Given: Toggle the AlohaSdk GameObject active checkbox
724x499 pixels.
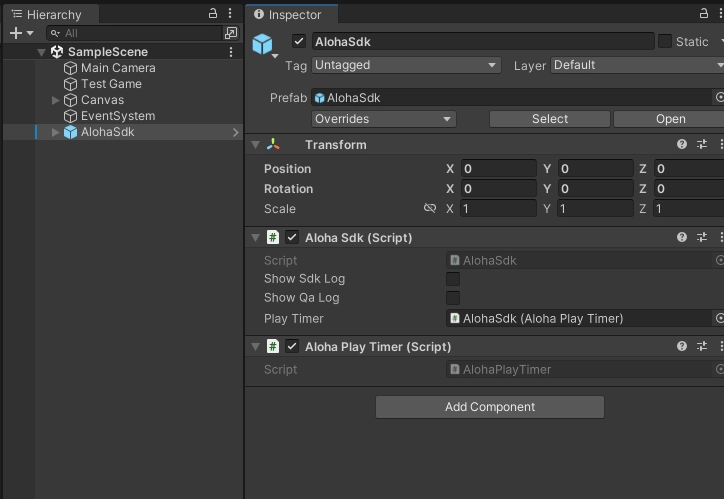Looking at the screenshot, I should (298, 41).
